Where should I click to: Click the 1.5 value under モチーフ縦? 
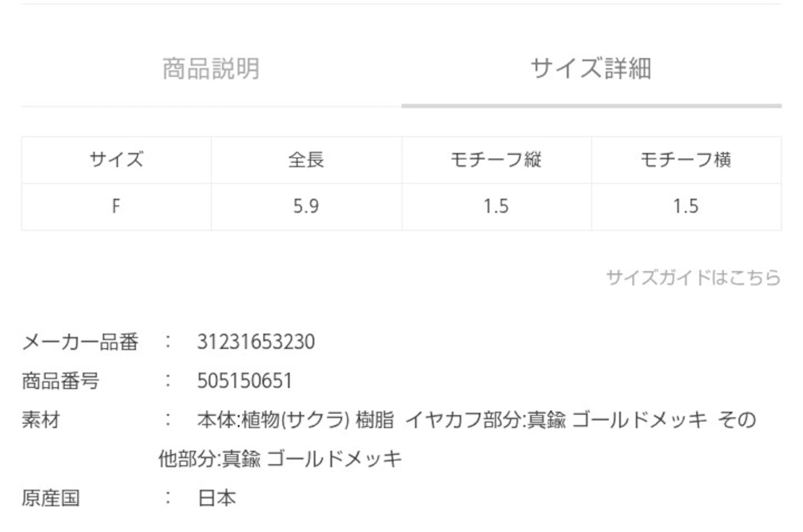[x=496, y=207]
